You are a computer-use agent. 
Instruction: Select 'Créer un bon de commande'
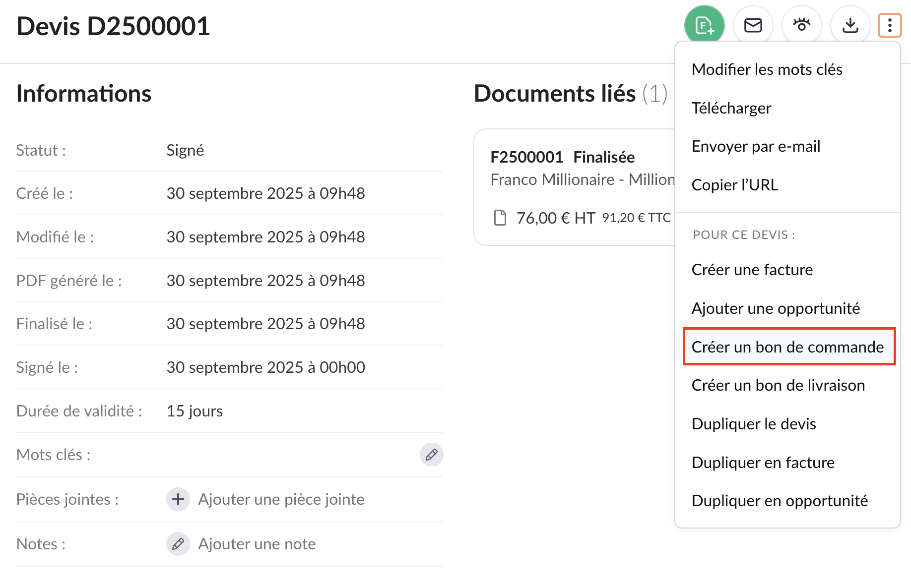click(x=788, y=347)
